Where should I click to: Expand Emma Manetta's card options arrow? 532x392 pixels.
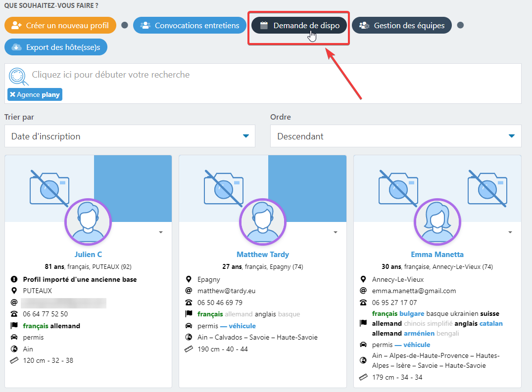(510, 232)
